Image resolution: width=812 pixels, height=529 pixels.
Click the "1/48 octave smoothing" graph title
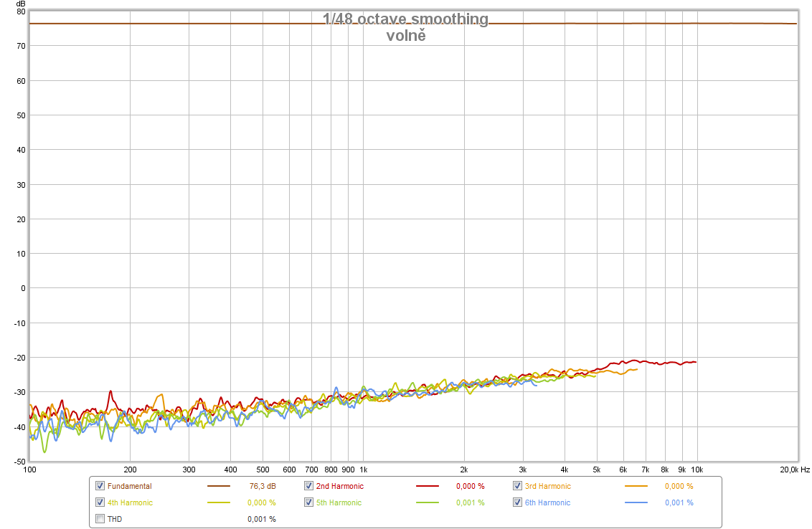coord(405,19)
